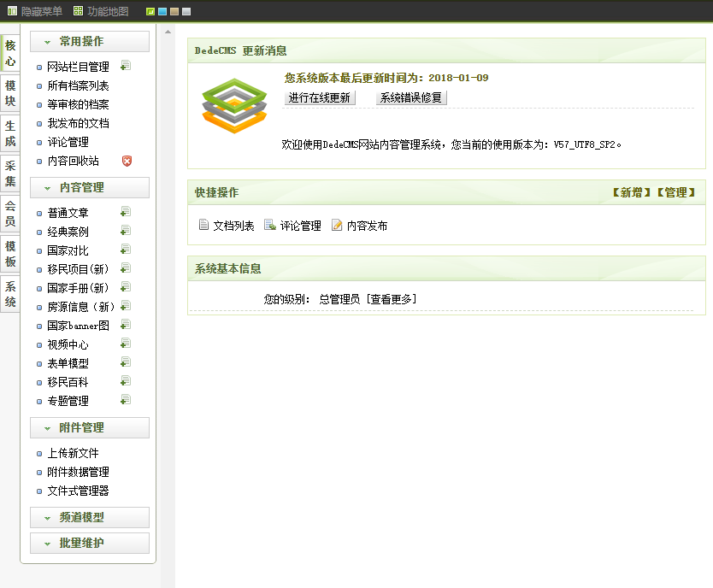Switch to the 生成 side tab
713x588 pixels.
[10, 133]
